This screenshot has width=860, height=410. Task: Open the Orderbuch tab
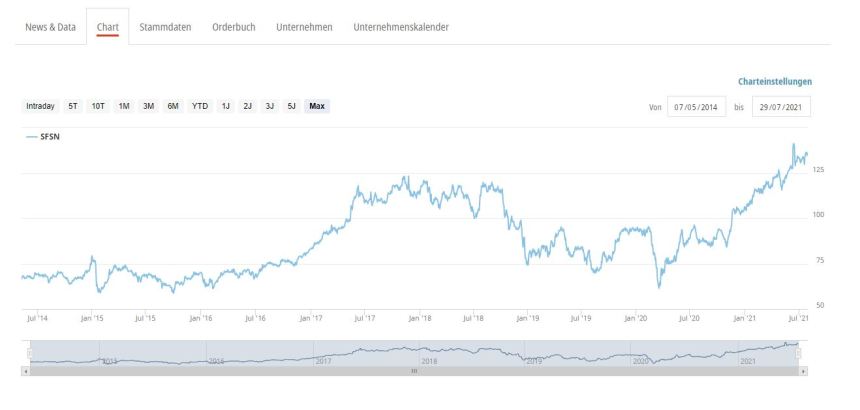click(233, 26)
